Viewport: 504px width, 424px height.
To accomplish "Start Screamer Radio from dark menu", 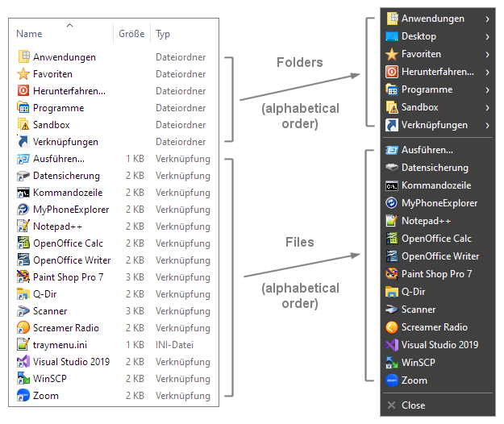I will click(438, 327).
